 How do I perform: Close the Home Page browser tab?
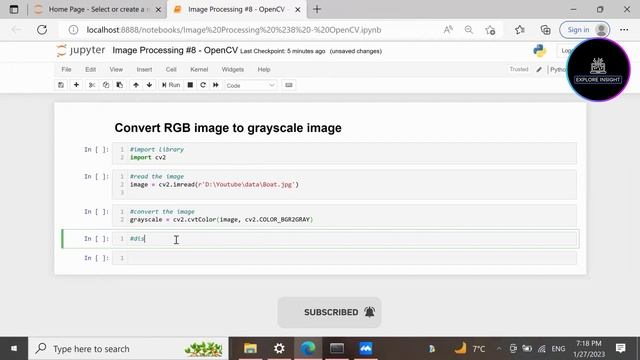pos(158,9)
